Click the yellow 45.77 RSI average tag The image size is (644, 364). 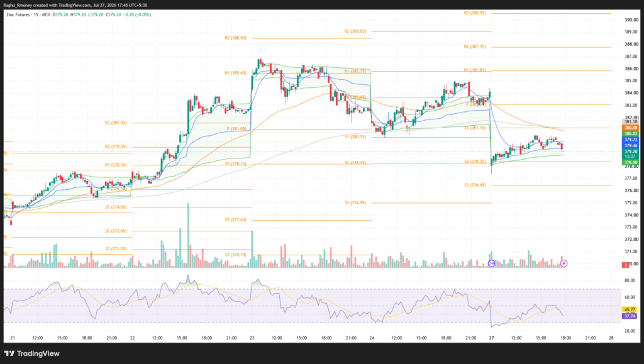tap(629, 309)
